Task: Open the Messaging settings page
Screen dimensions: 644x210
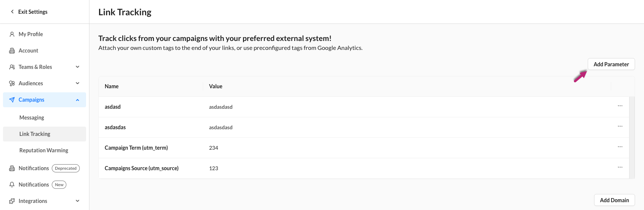Action: (32, 118)
